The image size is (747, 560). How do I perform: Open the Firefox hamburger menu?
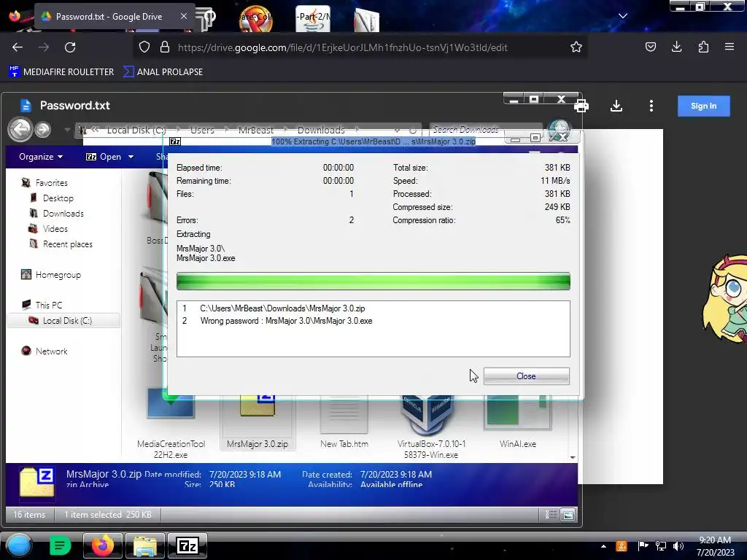pos(729,47)
